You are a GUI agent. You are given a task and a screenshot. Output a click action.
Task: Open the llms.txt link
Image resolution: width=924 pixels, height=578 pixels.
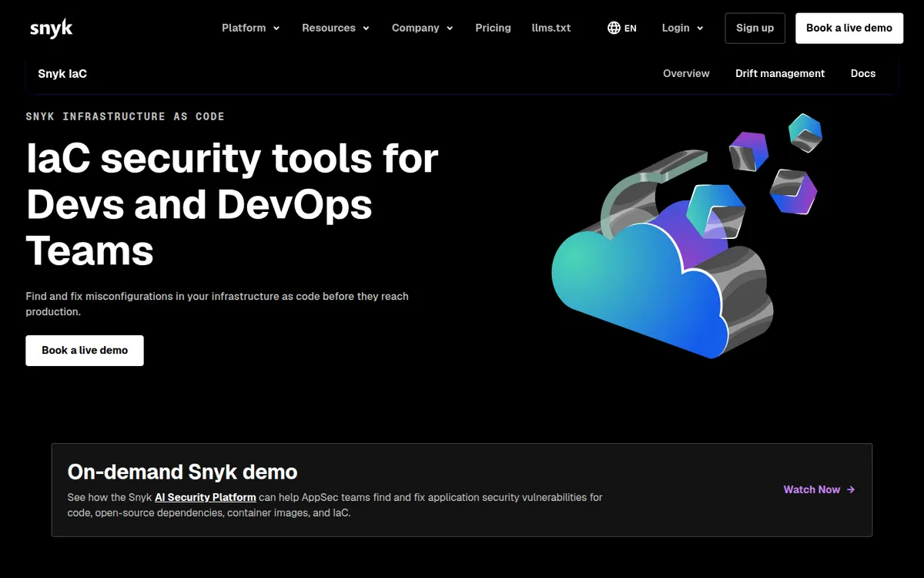(x=551, y=28)
